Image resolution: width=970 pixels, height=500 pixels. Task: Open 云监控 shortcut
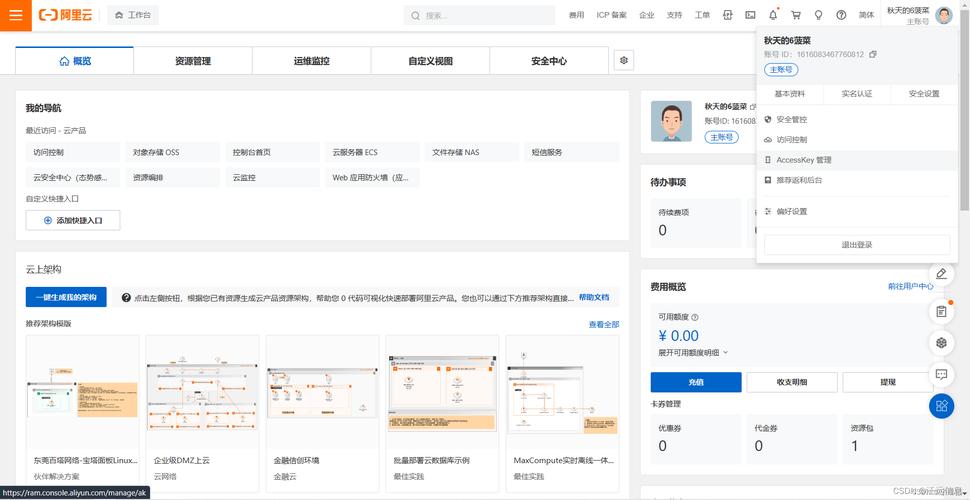pyautogui.click(x=273, y=178)
